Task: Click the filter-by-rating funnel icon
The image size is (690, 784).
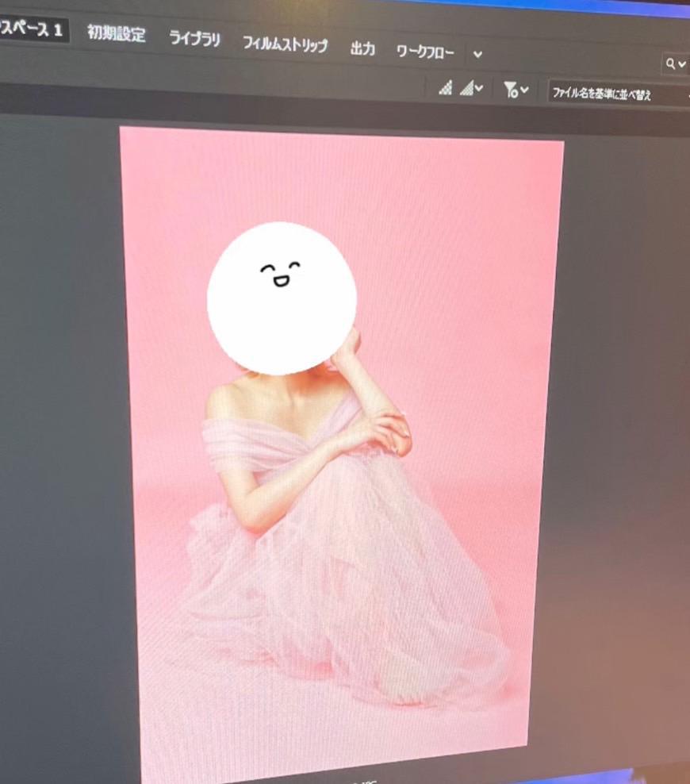Action: (512, 90)
